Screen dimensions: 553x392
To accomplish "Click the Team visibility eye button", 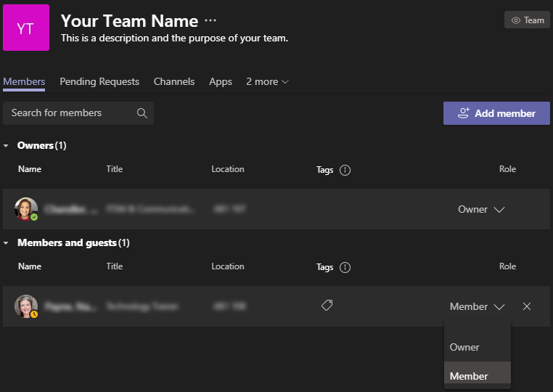I will click(x=527, y=20).
